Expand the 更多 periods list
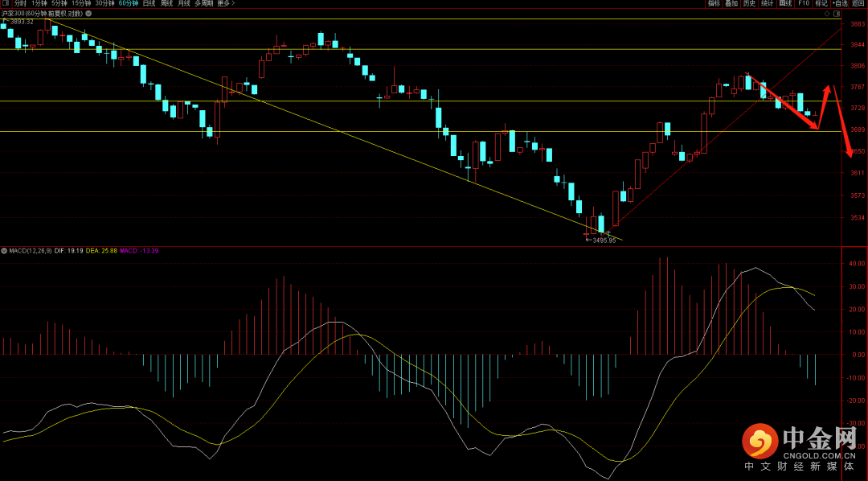 pyautogui.click(x=226, y=3)
